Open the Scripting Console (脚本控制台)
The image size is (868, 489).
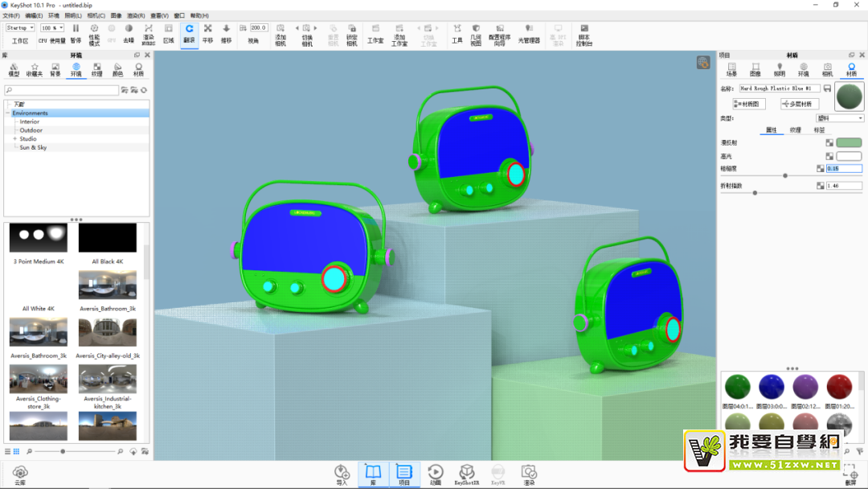583,32
